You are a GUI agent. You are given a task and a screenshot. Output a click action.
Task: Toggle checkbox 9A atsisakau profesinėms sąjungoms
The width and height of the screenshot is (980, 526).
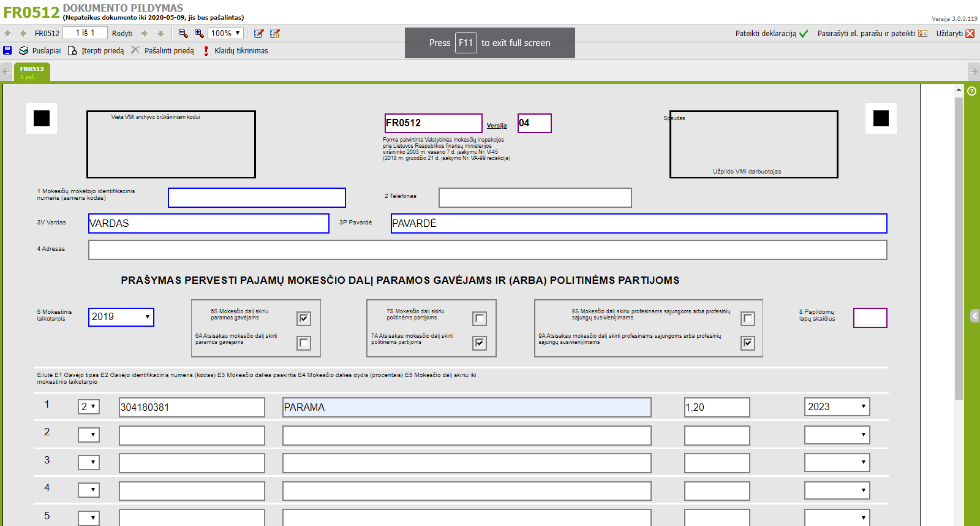point(748,343)
